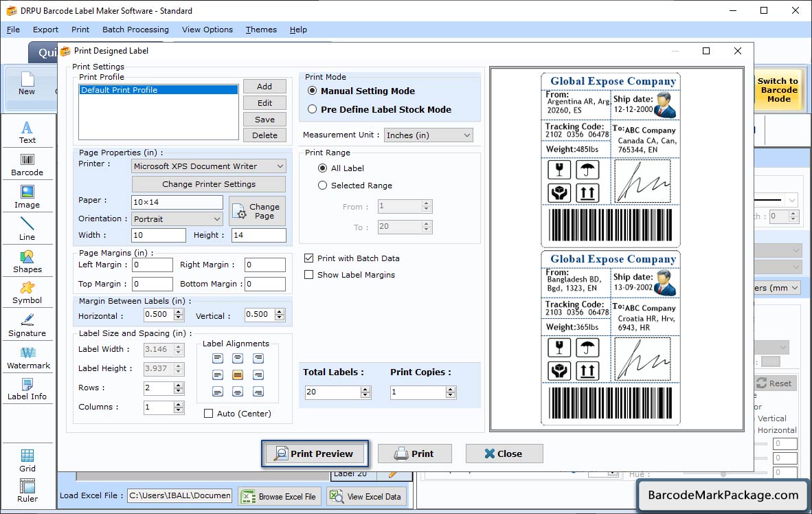Create a New label from toolbar
This screenshot has width=812, height=514.
coord(27,84)
